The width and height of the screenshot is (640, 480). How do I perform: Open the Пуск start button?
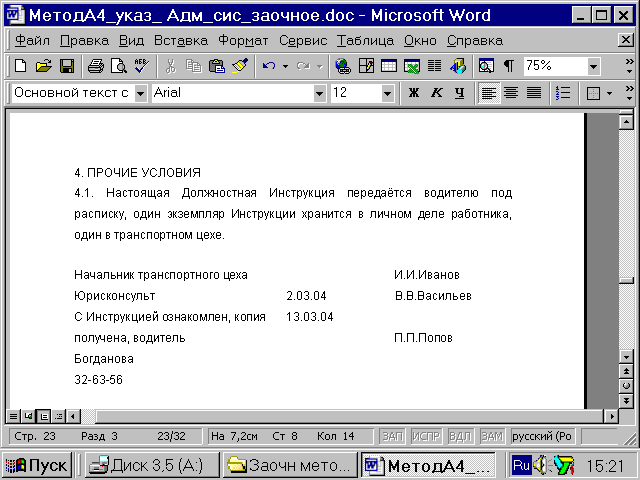(x=37, y=465)
